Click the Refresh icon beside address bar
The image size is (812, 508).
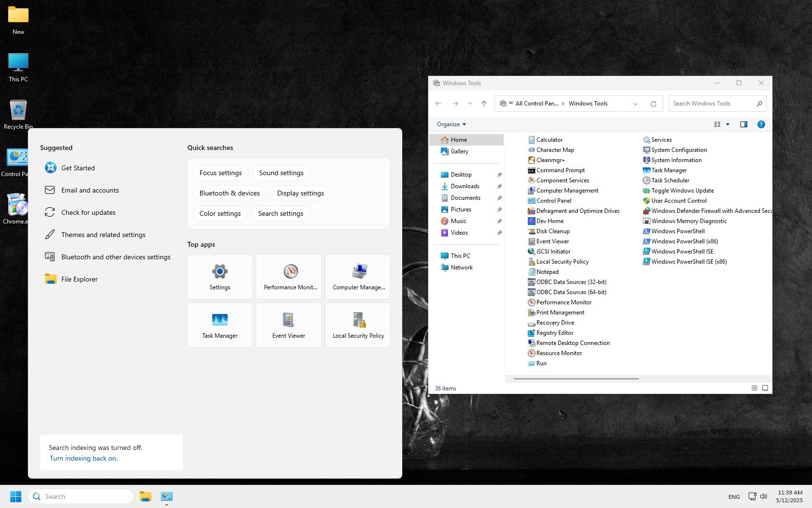click(x=653, y=104)
